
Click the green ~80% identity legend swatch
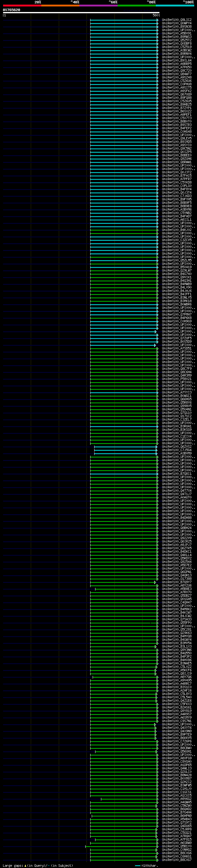(137, 6)
